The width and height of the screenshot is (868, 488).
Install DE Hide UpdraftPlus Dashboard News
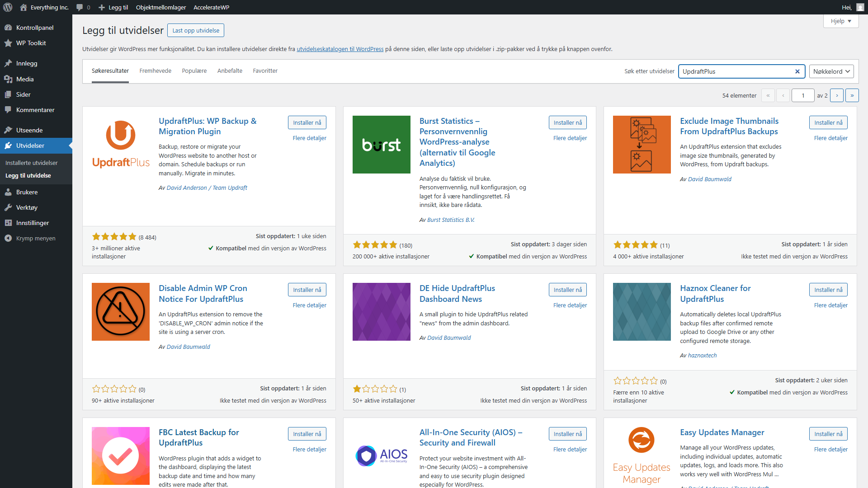[x=568, y=290]
